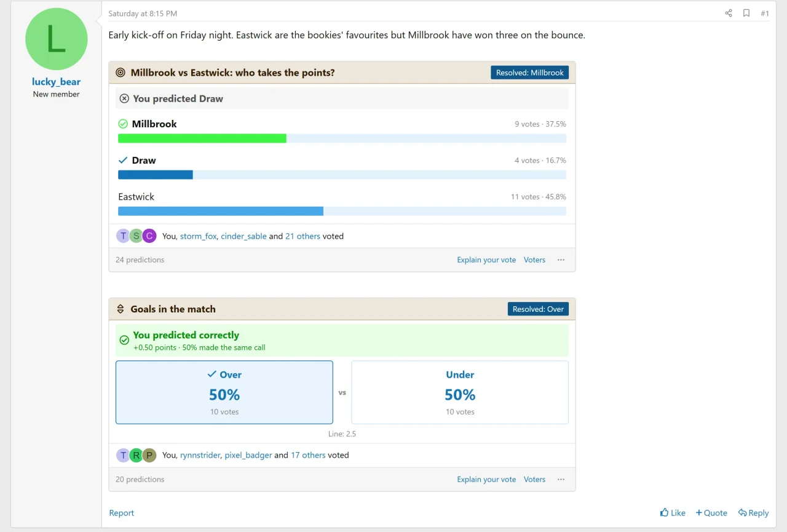Screen dimensions: 787x532
Task: Show the 17 others who voted
Action: [308, 456]
